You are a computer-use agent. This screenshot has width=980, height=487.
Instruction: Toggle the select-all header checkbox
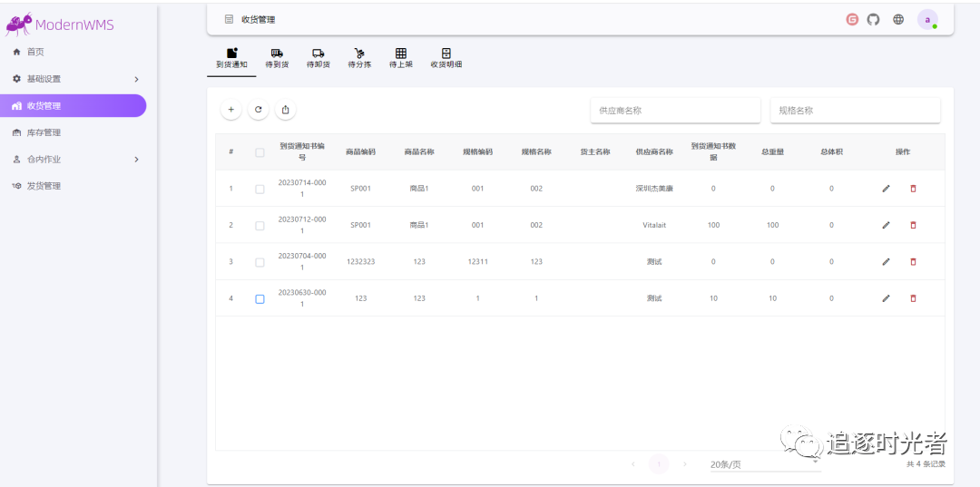click(260, 152)
